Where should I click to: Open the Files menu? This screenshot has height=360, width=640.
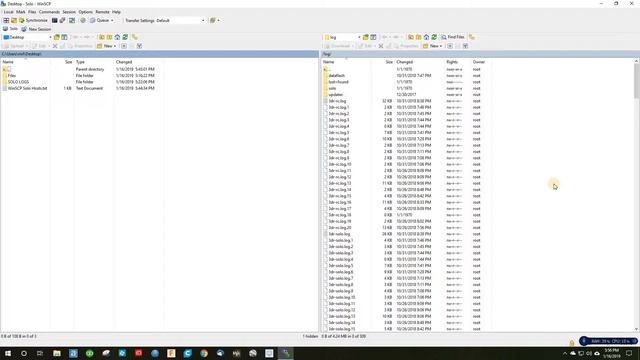32,12
